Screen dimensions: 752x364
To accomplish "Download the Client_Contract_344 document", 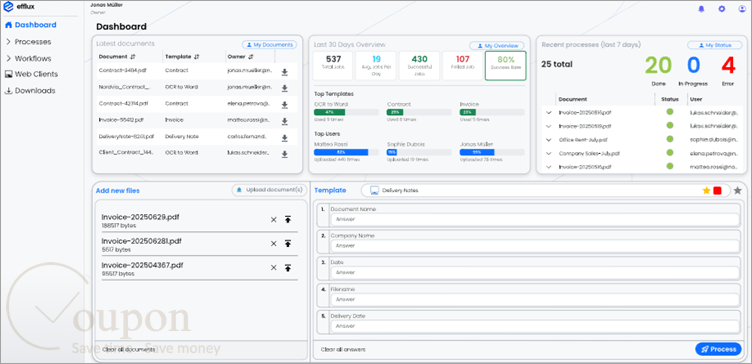I will point(284,154).
